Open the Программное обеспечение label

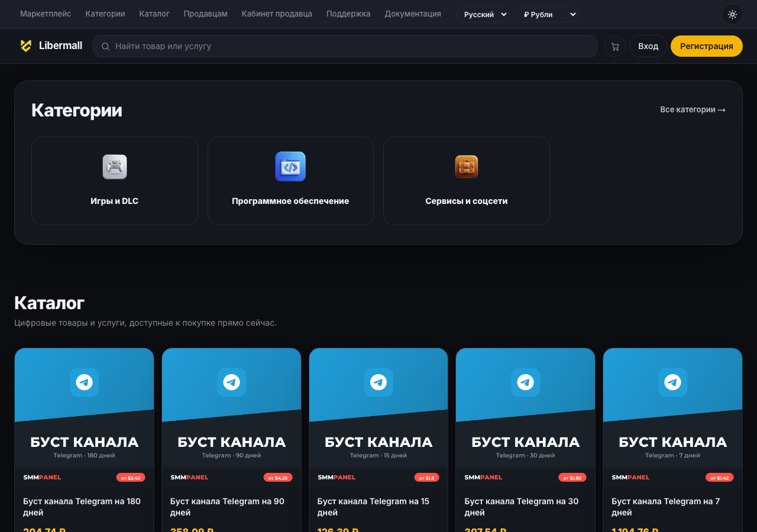coord(290,201)
